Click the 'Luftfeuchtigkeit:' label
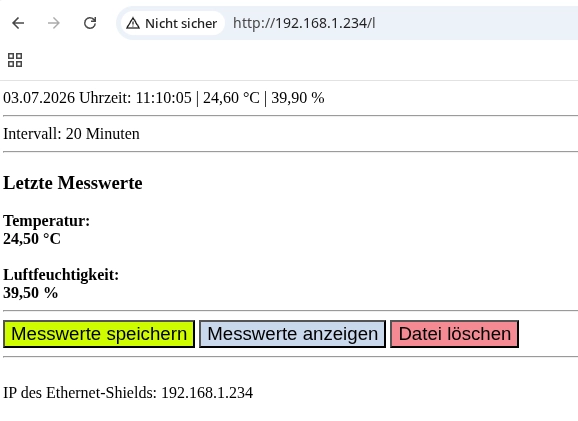Image resolution: width=578 pixels, height=421 pixels. 61,275
